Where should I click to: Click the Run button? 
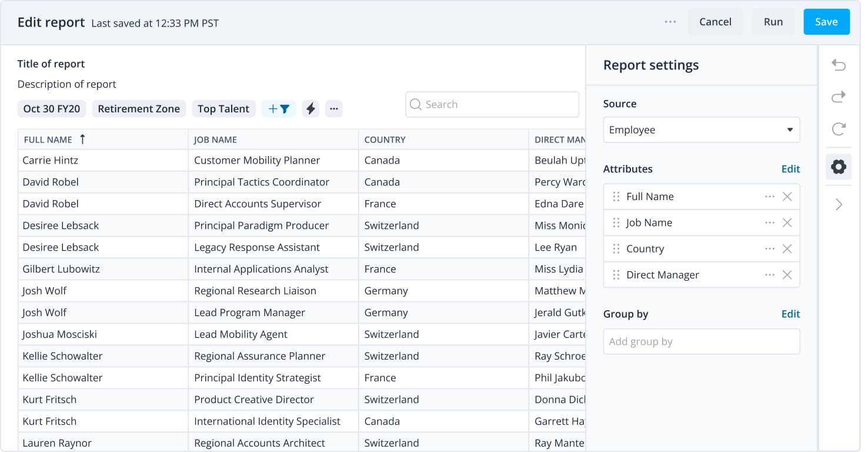click(773, 22)
